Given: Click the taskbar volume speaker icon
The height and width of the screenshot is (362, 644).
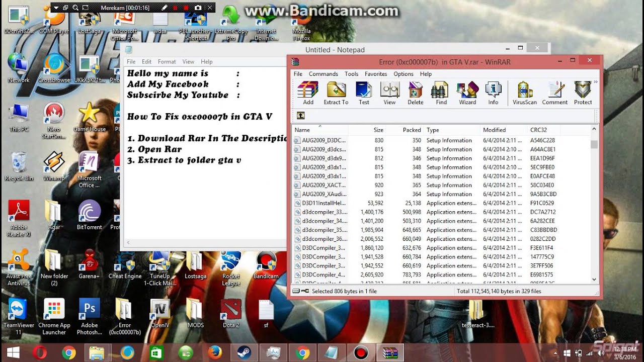Looking at the screenshot, I should (x=600, y=353).
